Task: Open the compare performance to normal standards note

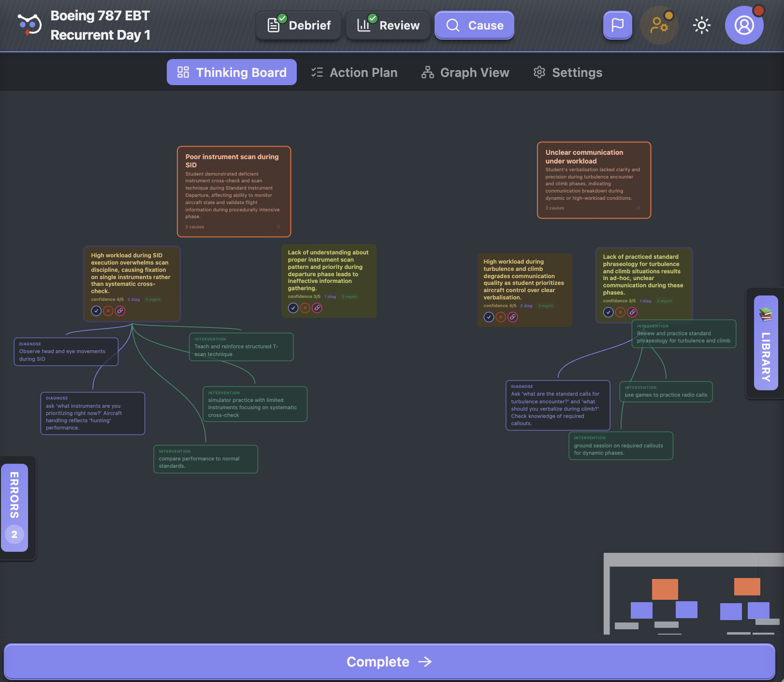Action: [205, 459]
